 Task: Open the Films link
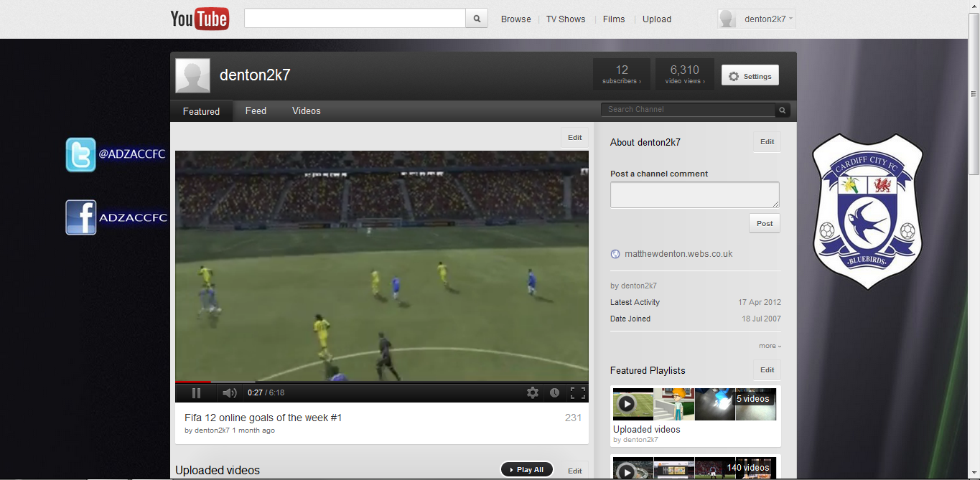point(614,19)
